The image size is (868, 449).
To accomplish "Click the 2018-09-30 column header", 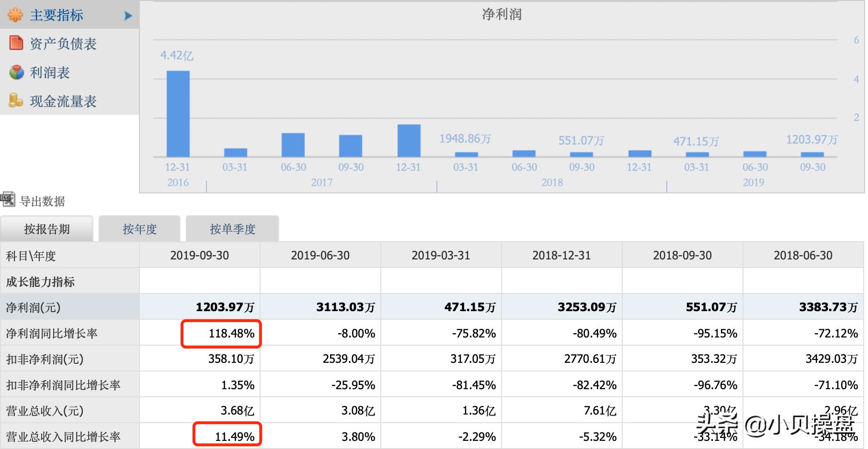I will (683, 255).
